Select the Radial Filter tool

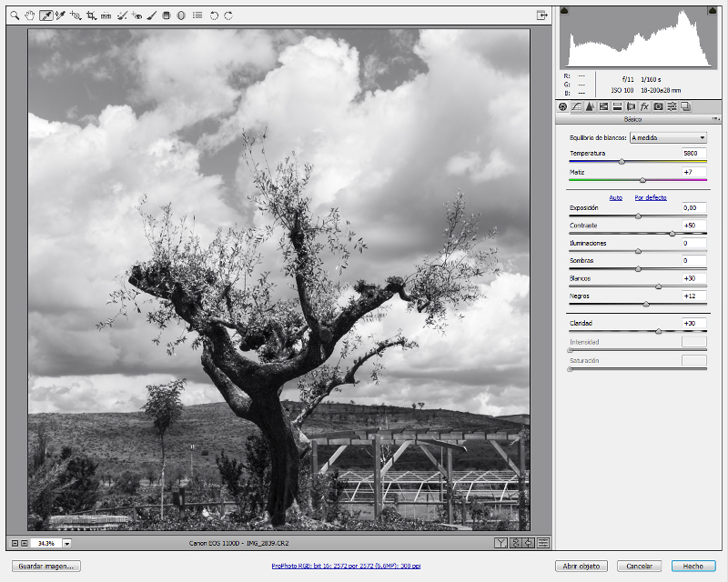coord(181,15)
